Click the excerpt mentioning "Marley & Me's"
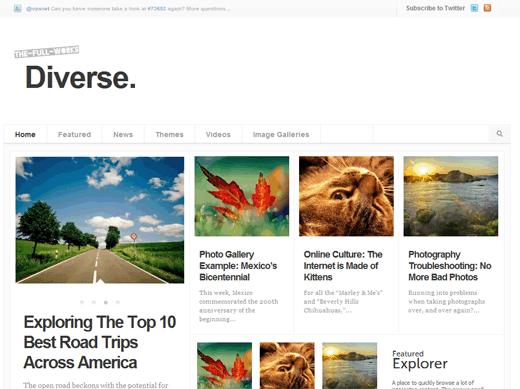The height and width of the screenshot is (389, 520). point(343,302)
